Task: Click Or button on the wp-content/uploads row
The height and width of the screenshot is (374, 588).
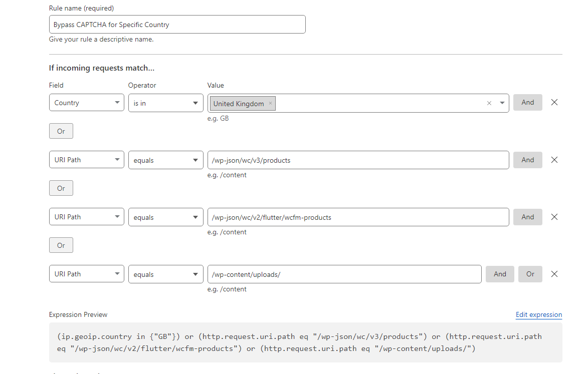Action: [530, 274]
